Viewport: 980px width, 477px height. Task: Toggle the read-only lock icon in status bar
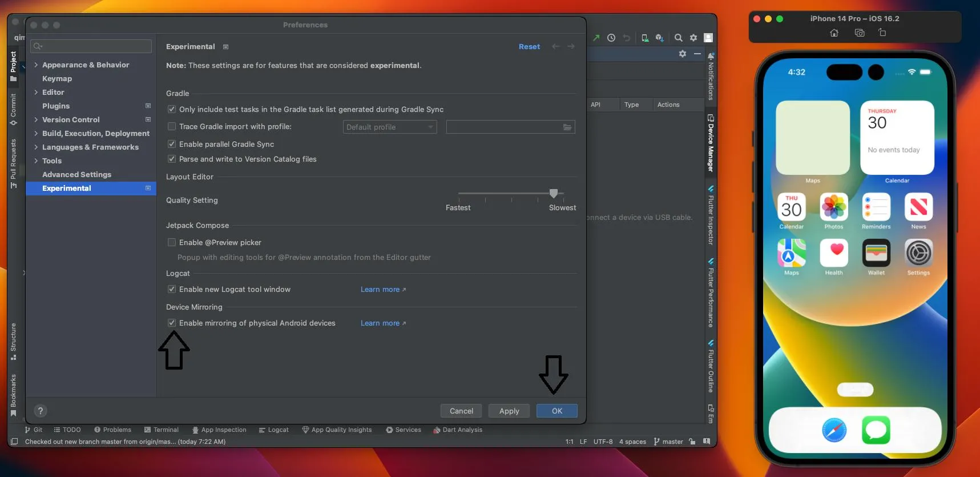pyautogui.click(x=692, y=442)
